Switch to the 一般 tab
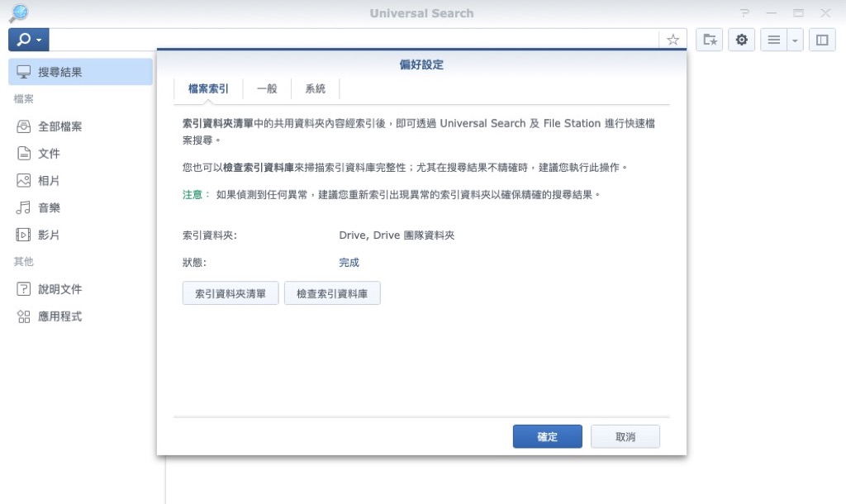846x504 pixels. point(267,88)
